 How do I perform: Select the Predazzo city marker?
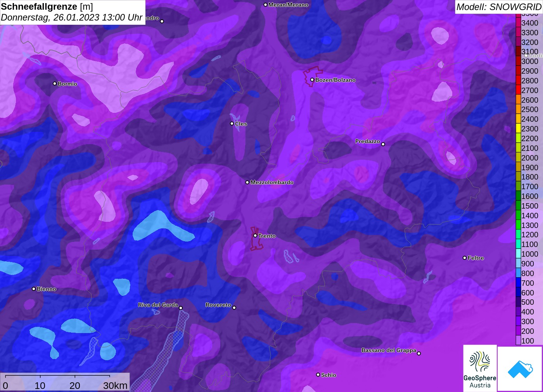[383, 144]
